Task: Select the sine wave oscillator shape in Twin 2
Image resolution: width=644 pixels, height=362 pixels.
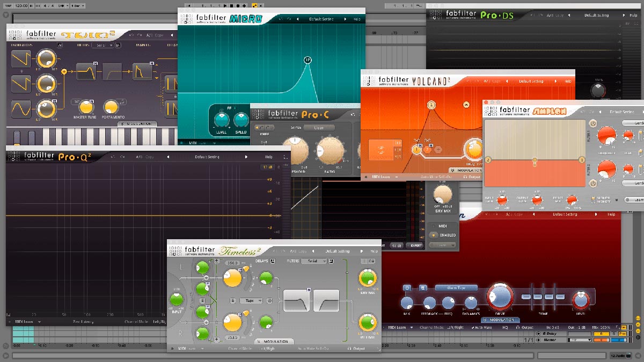Action: pyautogui.click(x=20, y=109)
